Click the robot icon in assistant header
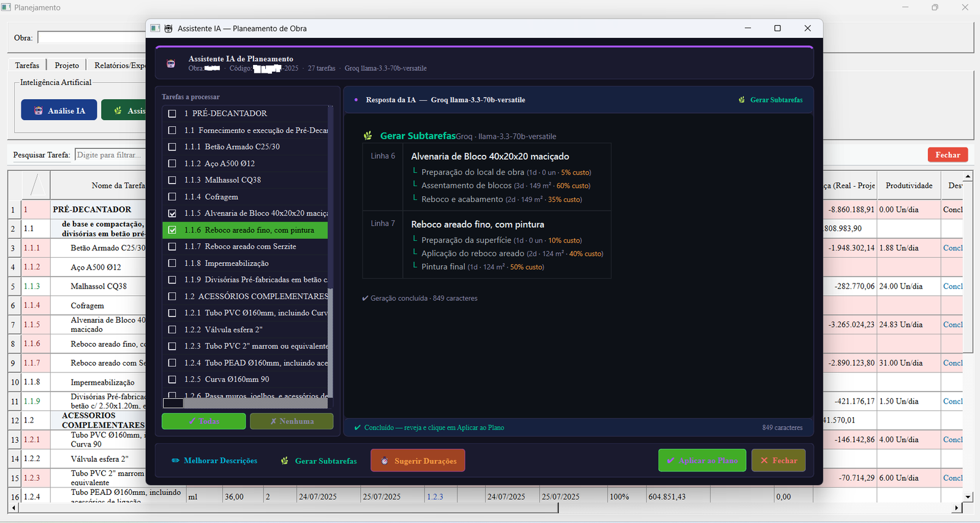980x523 pixels. coord(171,64)
